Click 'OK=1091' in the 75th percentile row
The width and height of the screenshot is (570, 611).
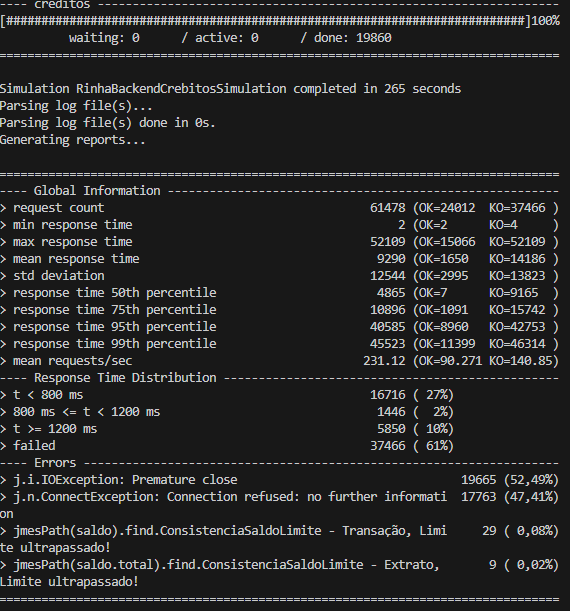[444, 310]
